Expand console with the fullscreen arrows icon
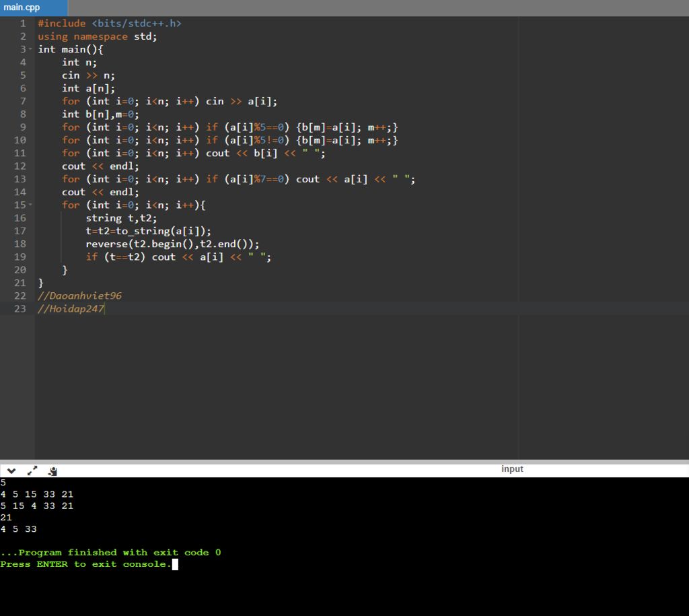The height and width of the screenshot is (616, 689). (32, 471)
